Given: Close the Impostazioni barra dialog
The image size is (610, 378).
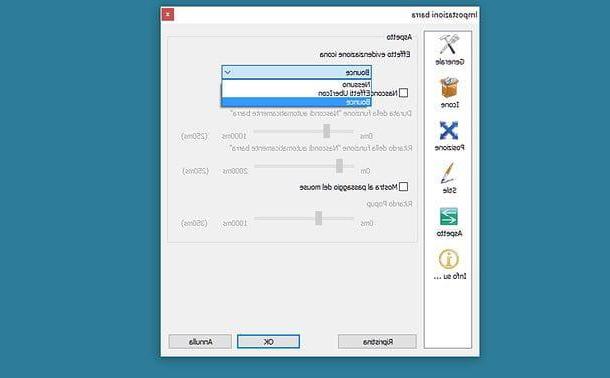Looking at the screenshot, I should pos(168,14).
